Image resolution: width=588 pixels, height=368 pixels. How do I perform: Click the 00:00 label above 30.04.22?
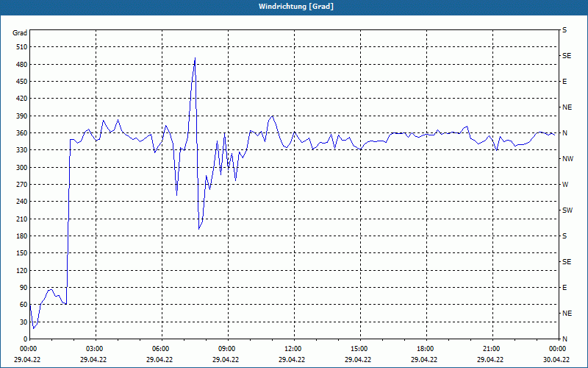tap(556, 349)
